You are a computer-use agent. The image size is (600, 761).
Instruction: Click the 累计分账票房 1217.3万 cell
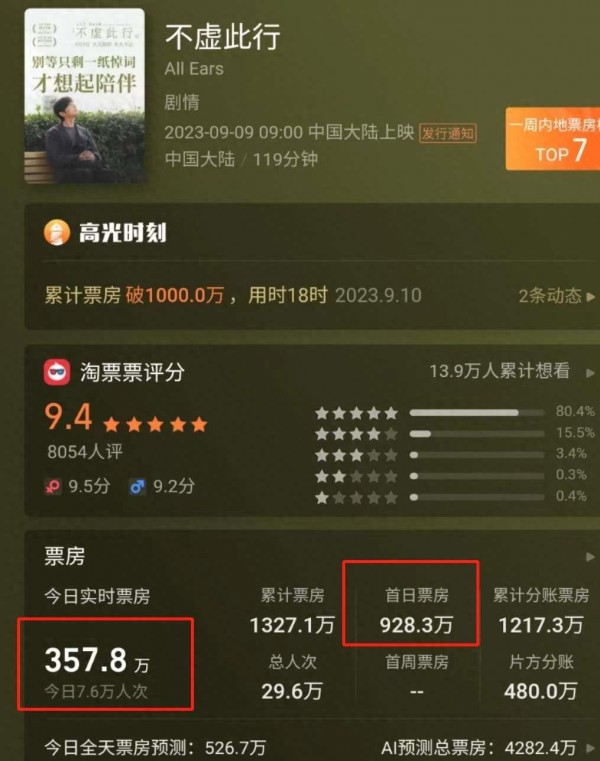pos(541,611)
